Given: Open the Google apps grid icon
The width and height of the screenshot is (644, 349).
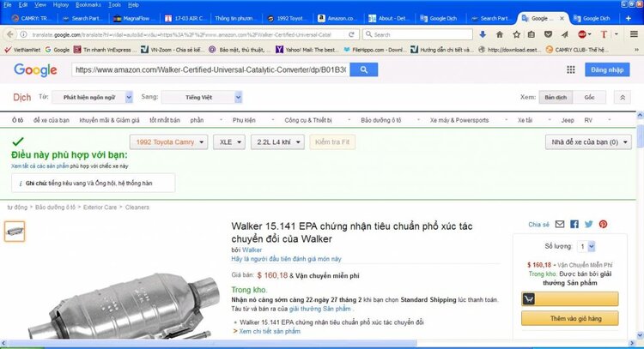Looking at the screenshot, I should pyautogui.click(x=571, y=69).
